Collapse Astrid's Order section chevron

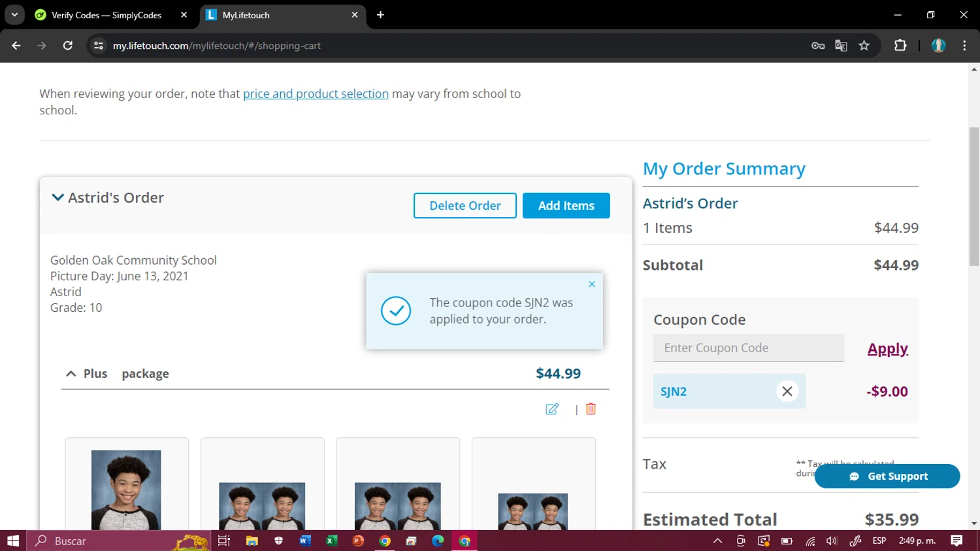(57, 197)
